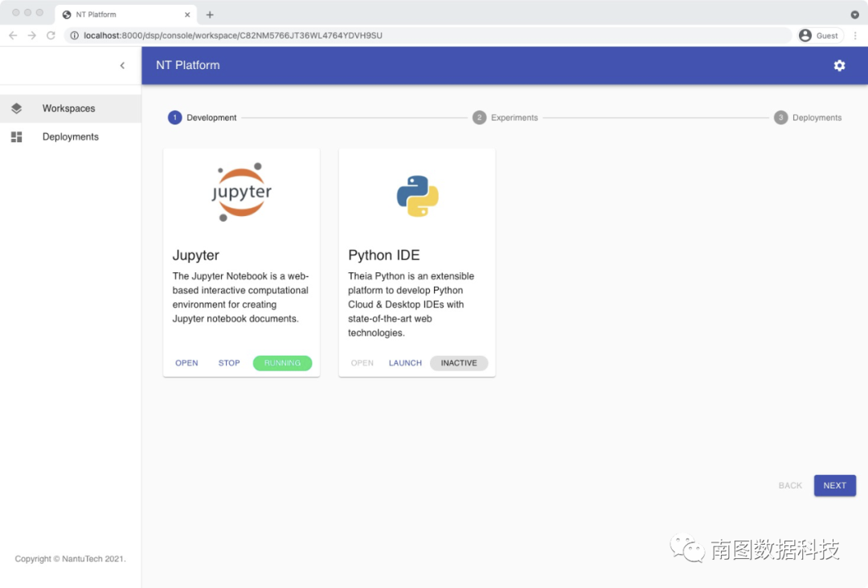Select Deployments dashboard icon in sidebar
Viewport: 868px width, 588px height.
(x=17, y=137)
